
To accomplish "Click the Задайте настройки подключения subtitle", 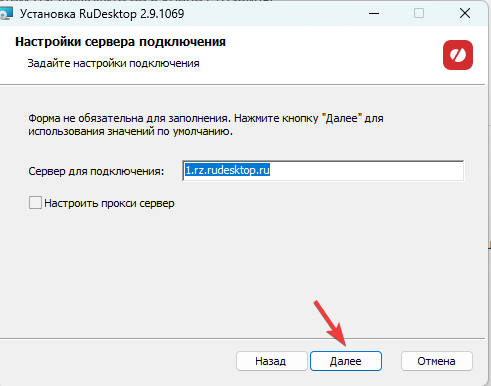I will coord(113,63).
